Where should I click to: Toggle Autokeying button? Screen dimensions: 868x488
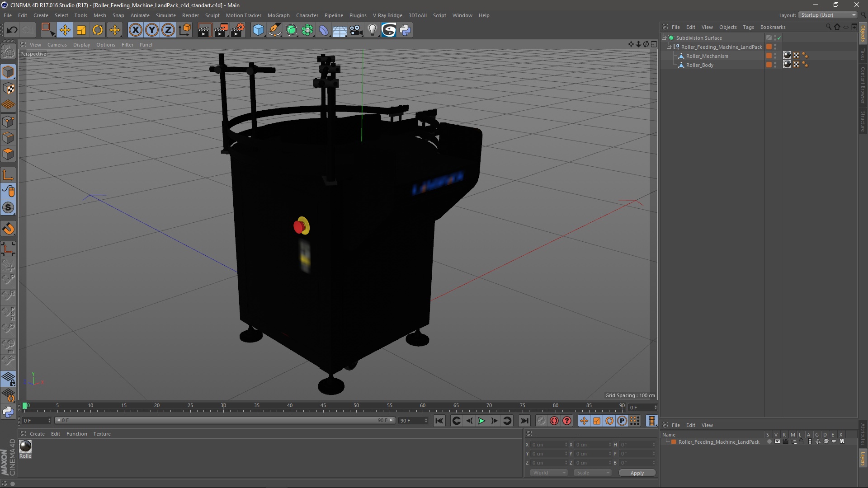pos(554,421)
